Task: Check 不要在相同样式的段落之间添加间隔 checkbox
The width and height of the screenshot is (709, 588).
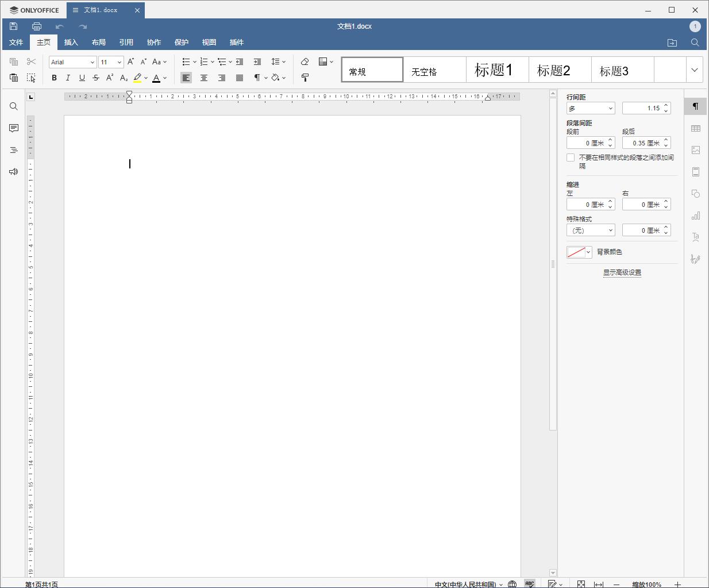Action: click(570, 157)
